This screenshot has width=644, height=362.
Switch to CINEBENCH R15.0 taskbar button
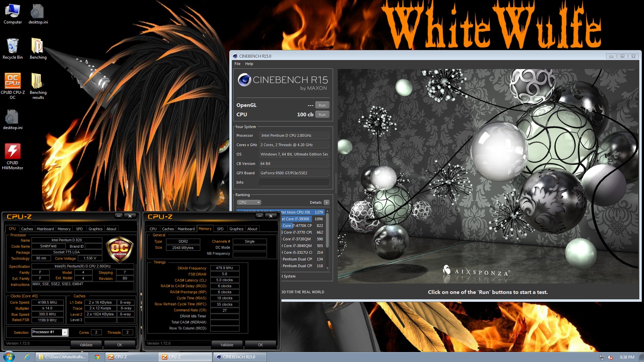[x=239, y=357]
